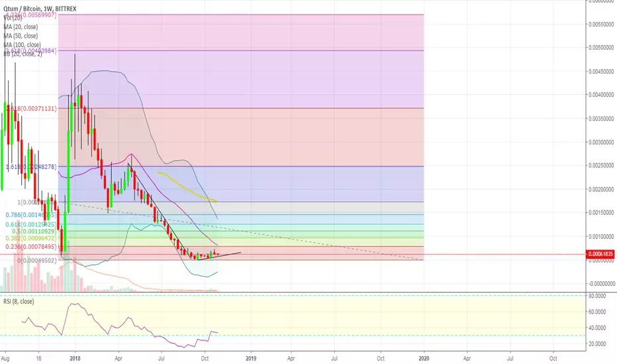Viewport: 617px width, 364px height.
Task: Click the 0.382(0.00096432) Fibonacci label
Action: click(31, 238)
